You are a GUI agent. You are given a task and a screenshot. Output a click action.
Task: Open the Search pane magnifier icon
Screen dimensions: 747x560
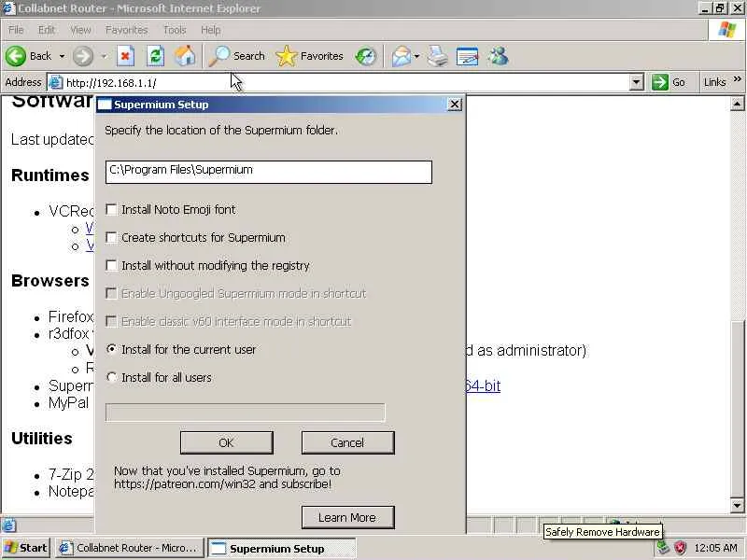click(x=219, y=56)
